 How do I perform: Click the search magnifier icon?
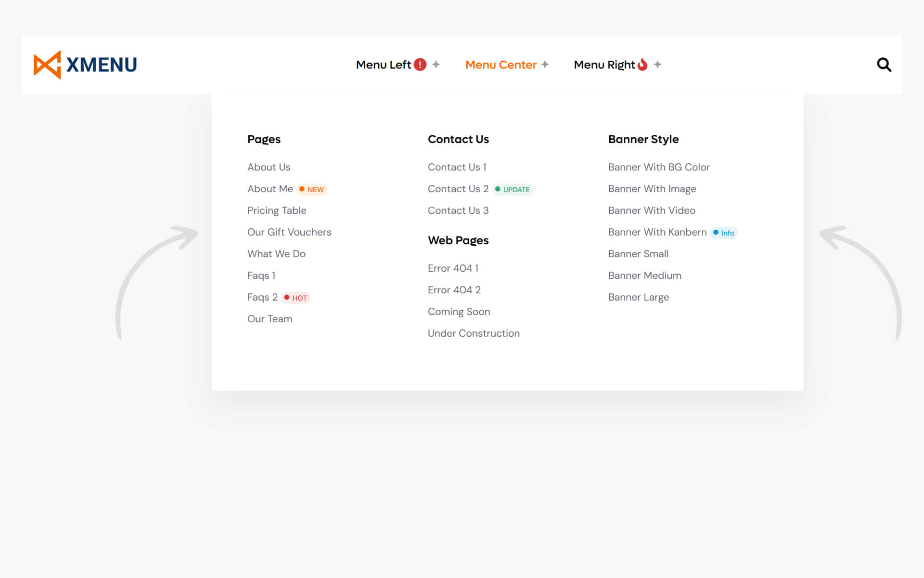884,65
